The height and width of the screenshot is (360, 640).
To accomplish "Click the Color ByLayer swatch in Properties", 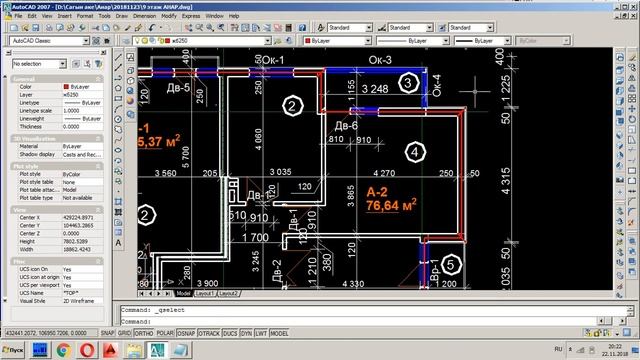I will pyautogui.click(x=66, y=87).
